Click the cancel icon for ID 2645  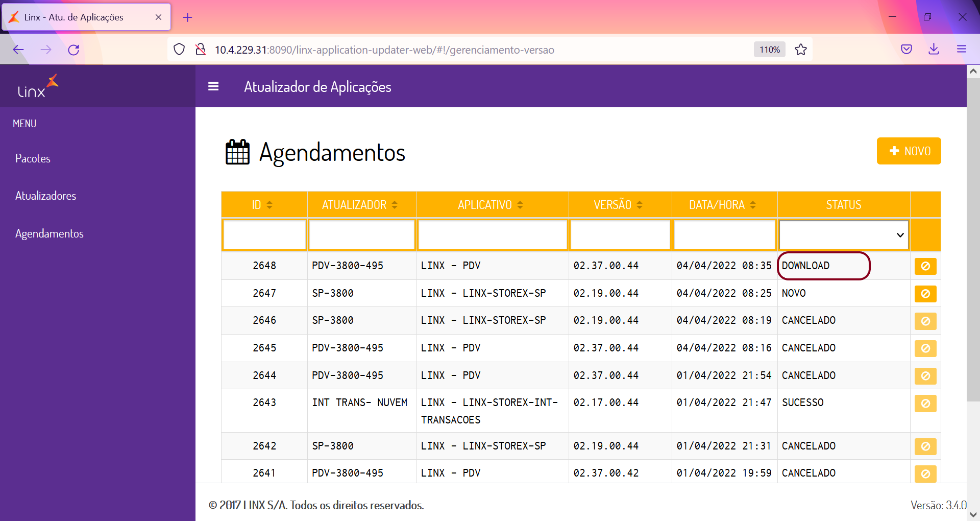(925, 348)
